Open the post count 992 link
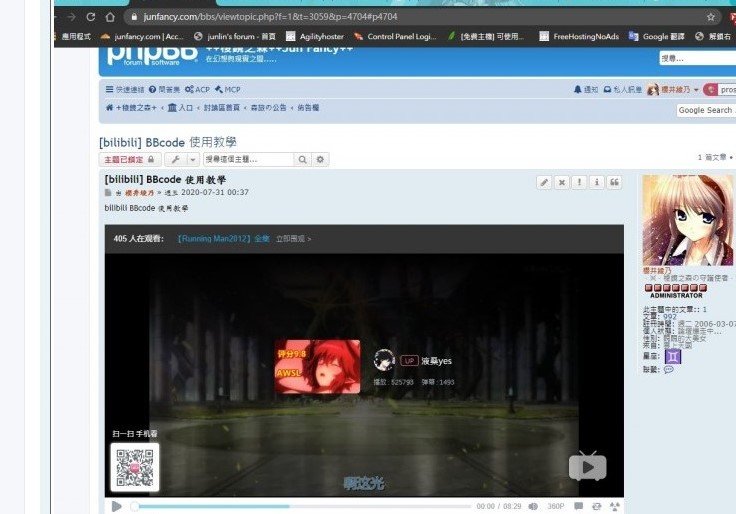Screen dimensions: 736x514 (670, 316)
